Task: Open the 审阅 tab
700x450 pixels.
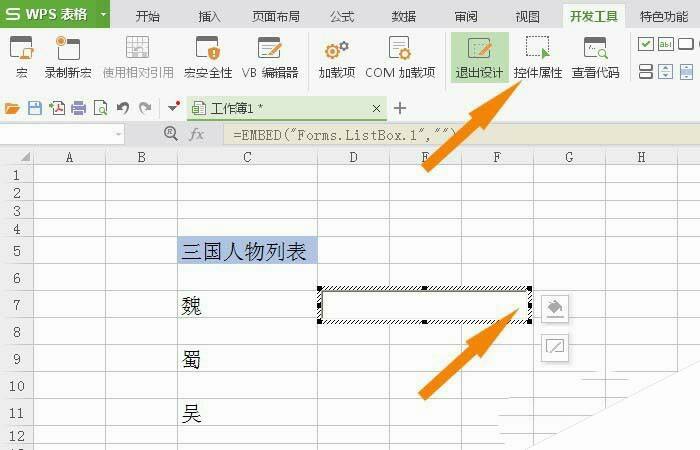Action: [466, 17]
